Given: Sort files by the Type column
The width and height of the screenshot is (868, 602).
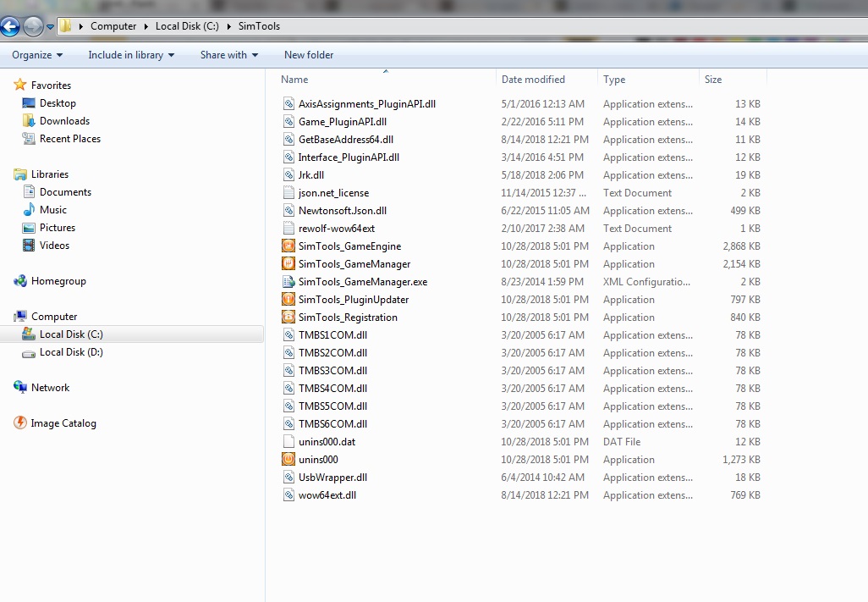Looking at the screenshot, I should coord(648,80).
